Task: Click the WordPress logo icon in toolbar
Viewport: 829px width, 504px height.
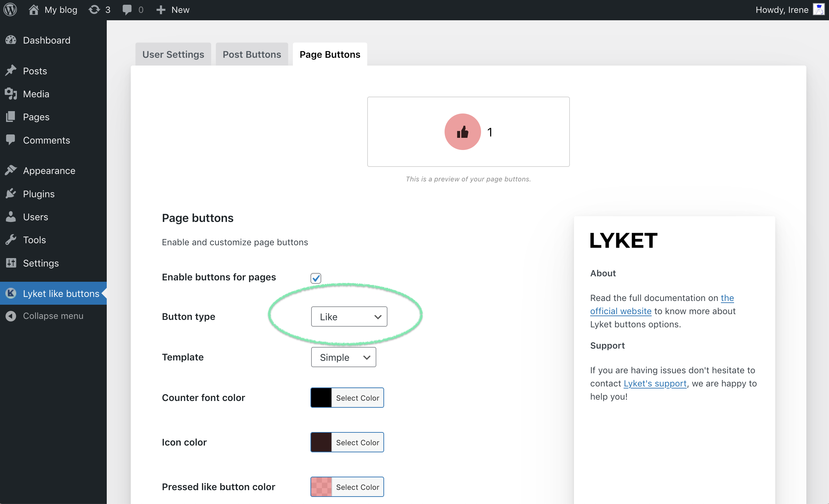Action: click(x=11, y=9)
